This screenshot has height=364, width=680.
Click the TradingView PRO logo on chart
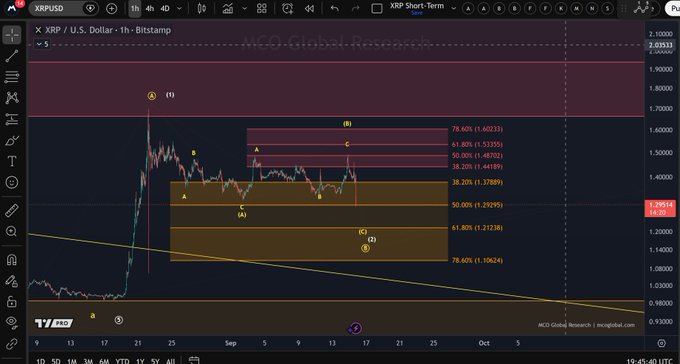54,323
